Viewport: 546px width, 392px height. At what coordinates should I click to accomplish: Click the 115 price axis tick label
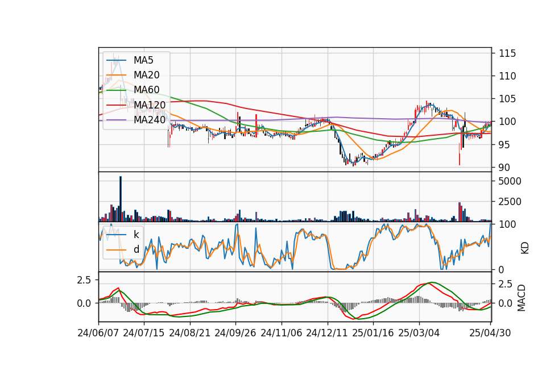click(507, 53)
